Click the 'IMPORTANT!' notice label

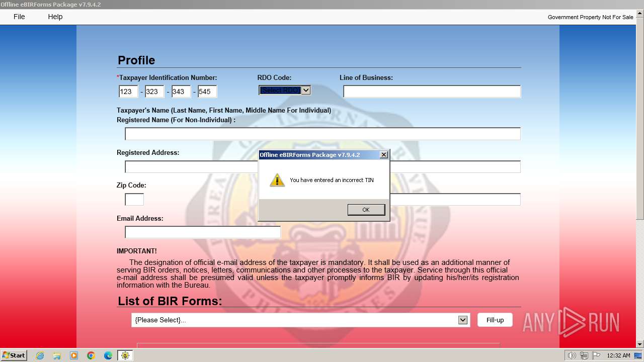point(137,251)
